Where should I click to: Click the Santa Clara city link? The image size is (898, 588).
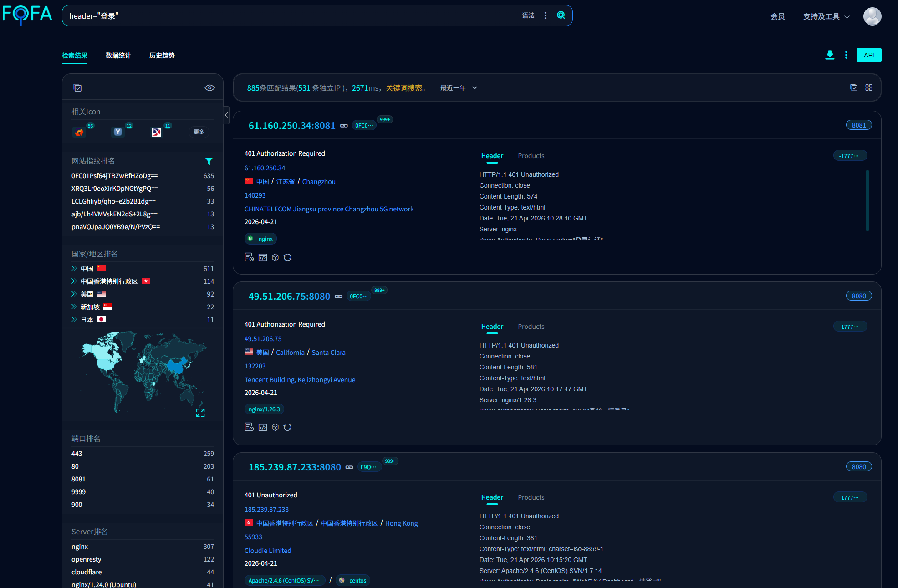[x=329, y=353]
